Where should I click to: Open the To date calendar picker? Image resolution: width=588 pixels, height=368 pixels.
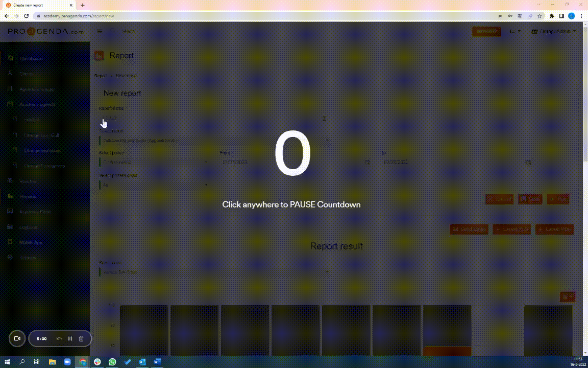tap(528, 162)
